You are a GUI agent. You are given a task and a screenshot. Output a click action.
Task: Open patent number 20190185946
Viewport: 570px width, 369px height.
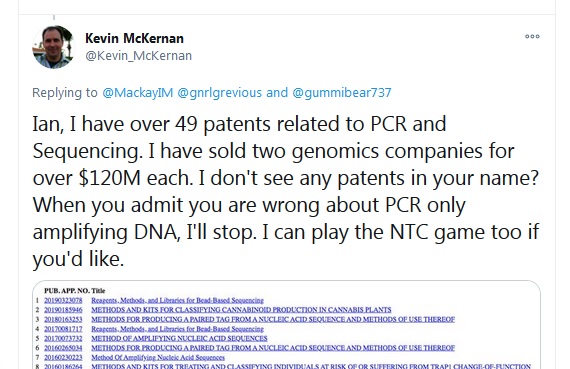point(63,310)
